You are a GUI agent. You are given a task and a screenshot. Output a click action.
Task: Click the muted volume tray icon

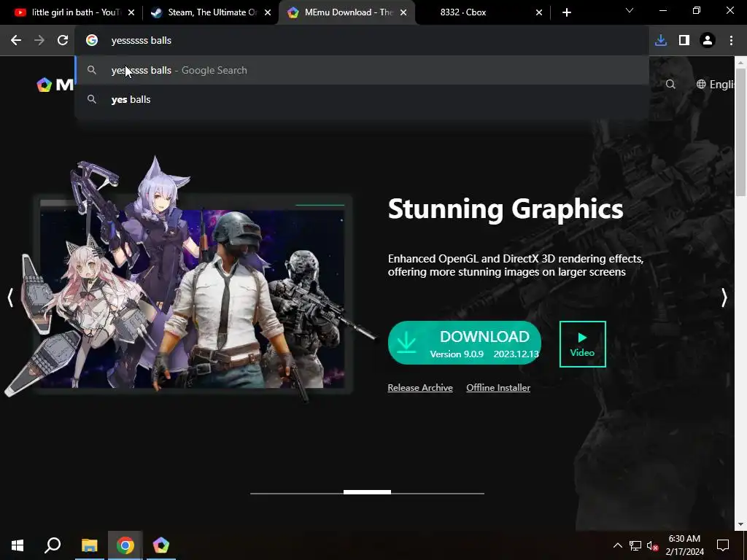tap(652, 545)
